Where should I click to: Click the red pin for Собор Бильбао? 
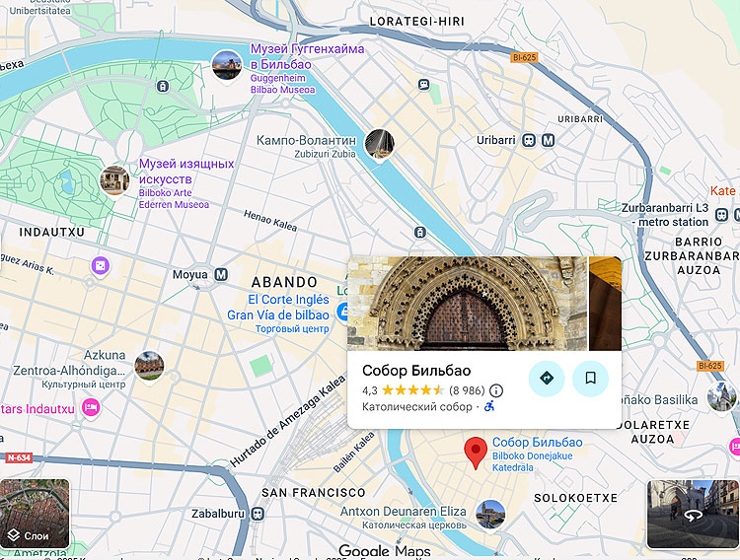pyautogui.click(x=477, y=453)
